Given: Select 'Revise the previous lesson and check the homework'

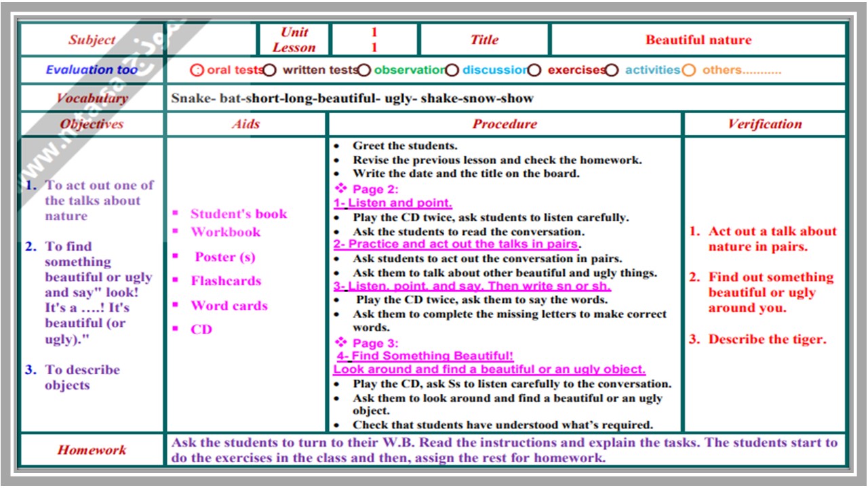Looking at the screenshot, I should pyautogui.click(x=497, y=160).
